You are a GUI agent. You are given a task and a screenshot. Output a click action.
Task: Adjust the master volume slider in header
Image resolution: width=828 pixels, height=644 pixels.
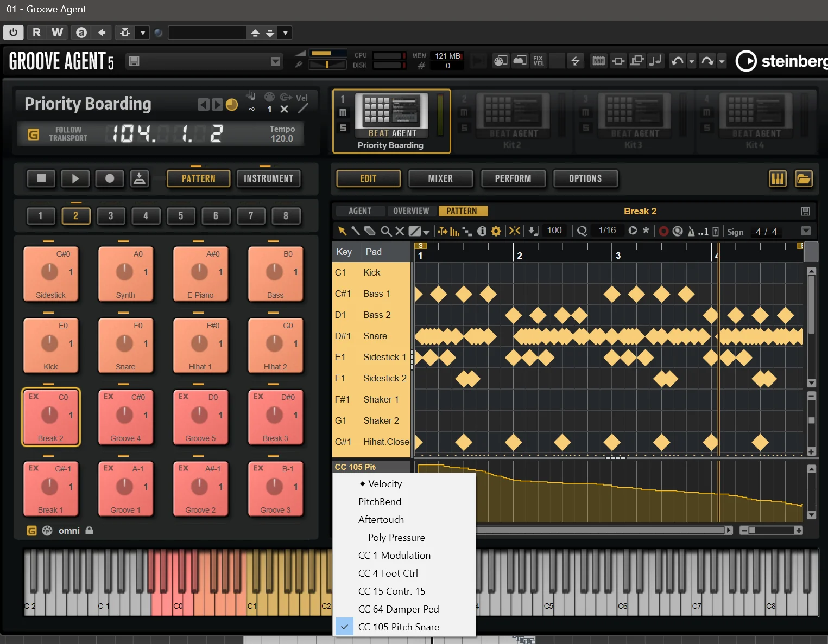coord(328,53)
